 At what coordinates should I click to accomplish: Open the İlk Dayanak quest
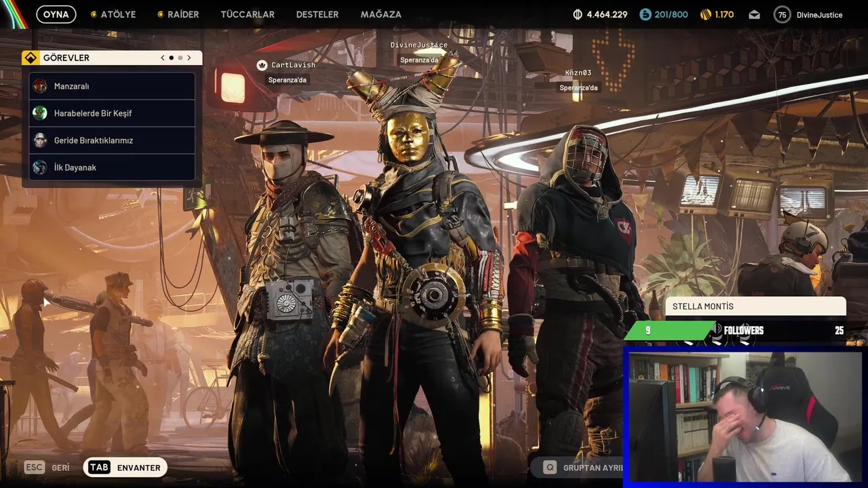coord(113,167)
